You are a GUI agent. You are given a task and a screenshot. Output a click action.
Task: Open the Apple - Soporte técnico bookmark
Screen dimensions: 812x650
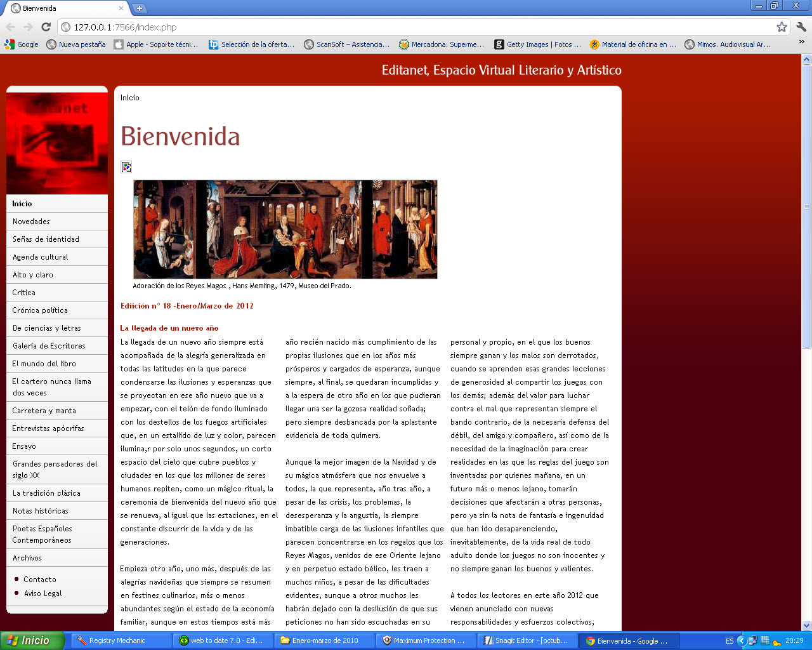[156, 44]
